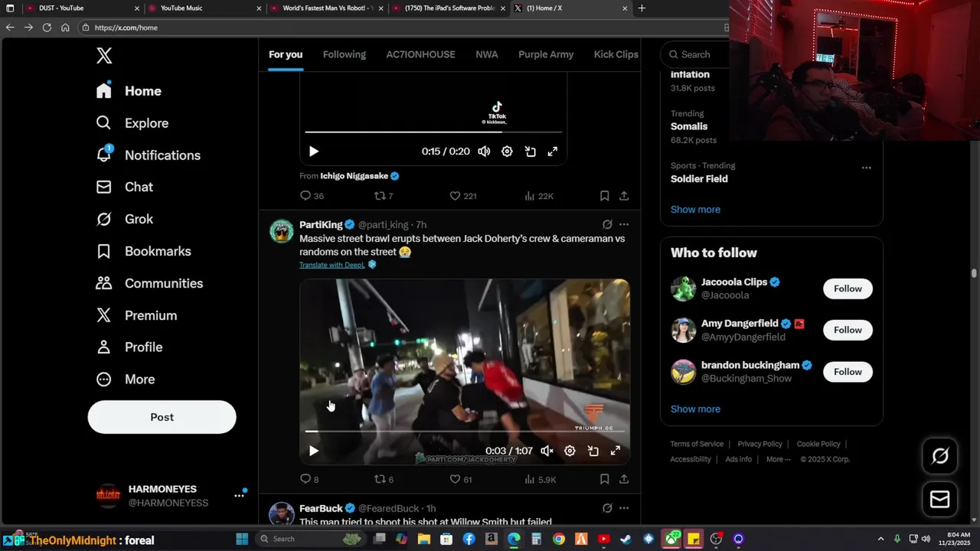980x551 pixels.
Task: Open the floating messages drawer button
Action: 940,500
